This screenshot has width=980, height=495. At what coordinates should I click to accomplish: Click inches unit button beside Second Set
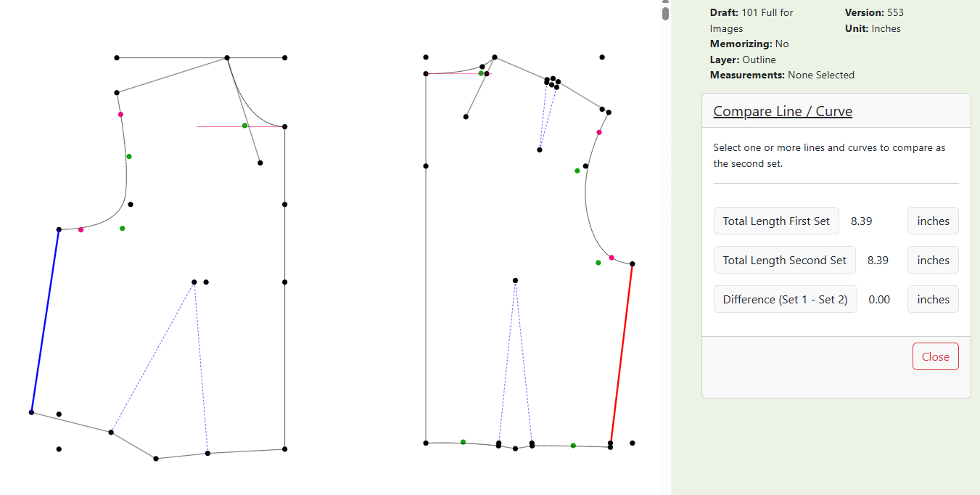933,260
